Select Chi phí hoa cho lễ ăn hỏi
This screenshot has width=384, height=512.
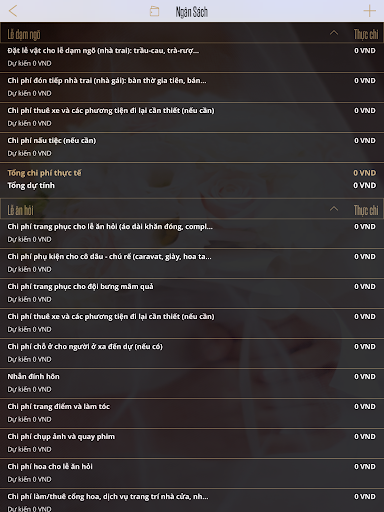pos(192,473)
